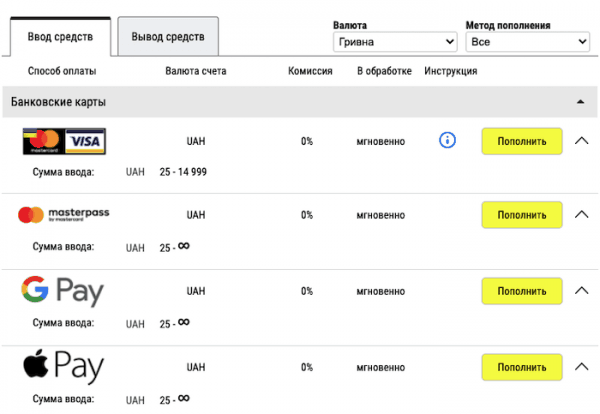Switch to the Ввод средств tab
Viewport: 600px width, 414px height.
[x=62, y=37]
